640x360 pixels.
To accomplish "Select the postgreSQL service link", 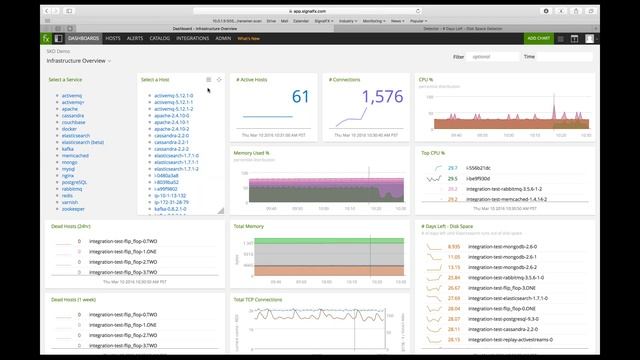I will pyautogui.click(x=74, y=182).
